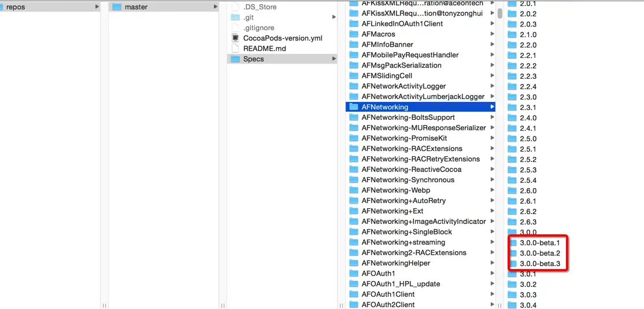
Task: Select the .git folder icon
Action: [235, 17]
